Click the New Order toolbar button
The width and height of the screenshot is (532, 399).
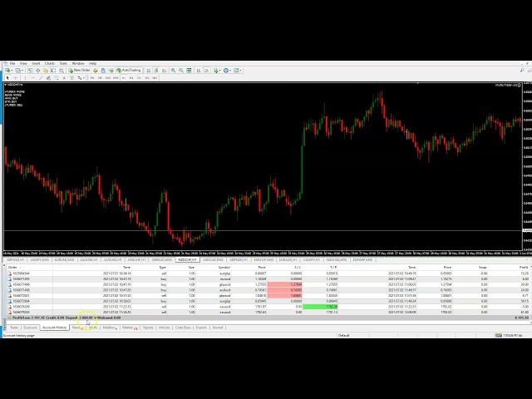pos(81,70)
